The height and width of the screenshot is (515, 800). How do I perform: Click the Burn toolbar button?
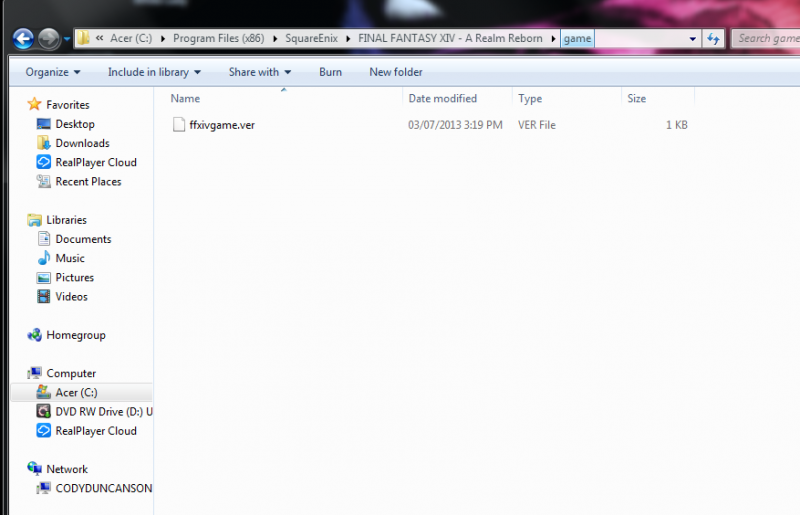coord(330,72)
